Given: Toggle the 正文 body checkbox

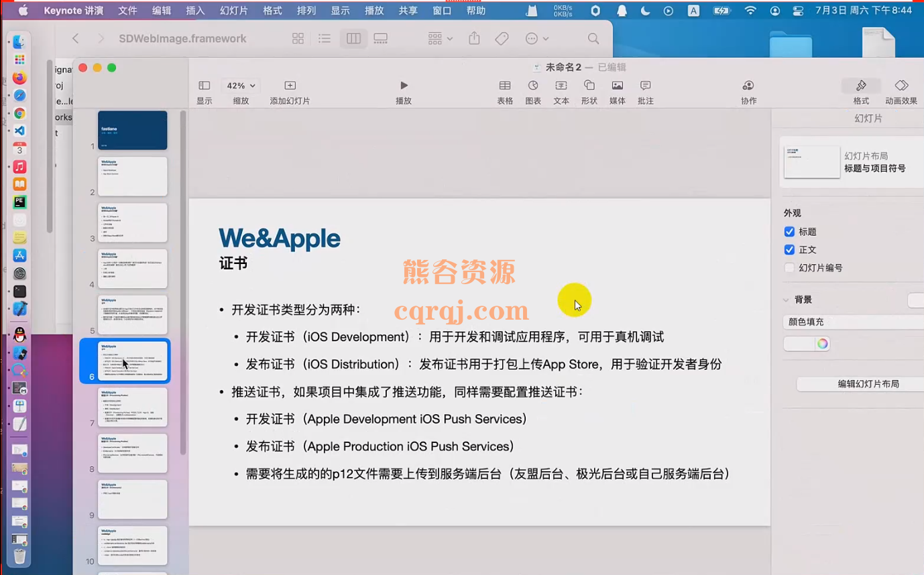Looking at the screenshot, I should 789,250.
